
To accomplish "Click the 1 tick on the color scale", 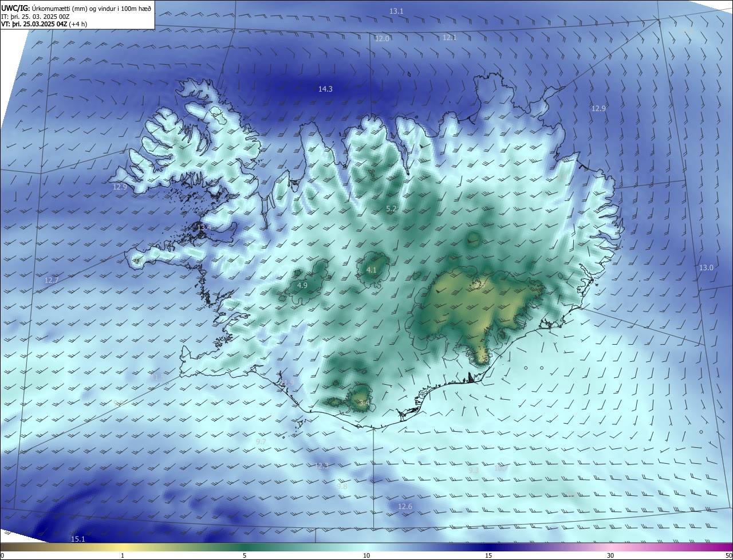I will [123, 555].
